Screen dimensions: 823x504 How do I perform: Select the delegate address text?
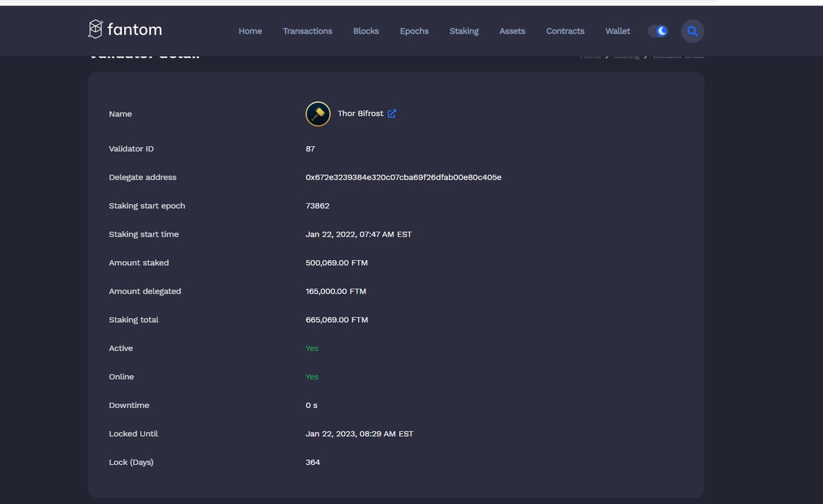click(403, 177)
